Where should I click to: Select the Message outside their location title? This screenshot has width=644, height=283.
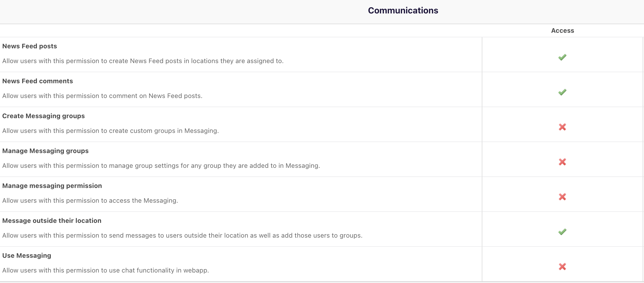[x=52, y=221]
